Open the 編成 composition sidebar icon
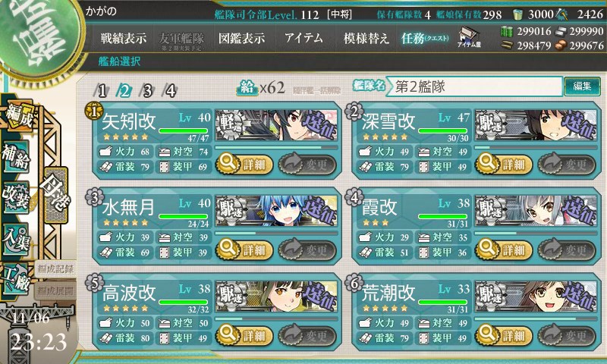This screenshot has width=607, height=364. coord(18,116)
